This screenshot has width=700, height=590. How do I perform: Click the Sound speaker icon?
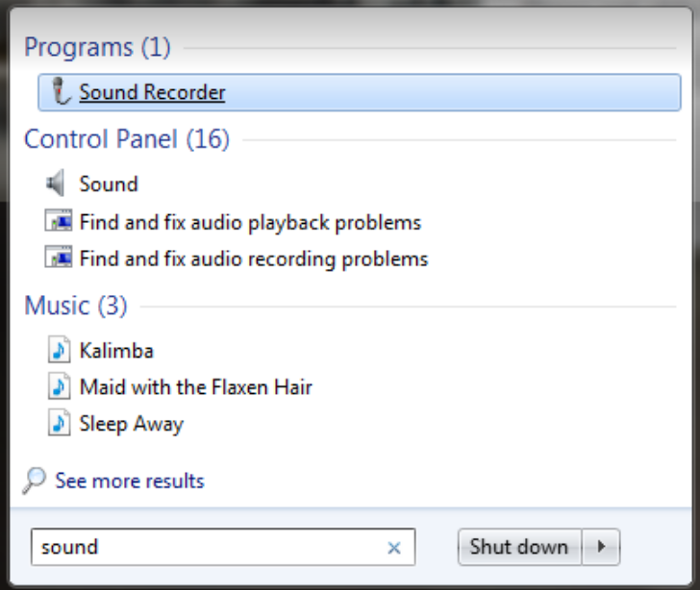[x=57, y=184]
